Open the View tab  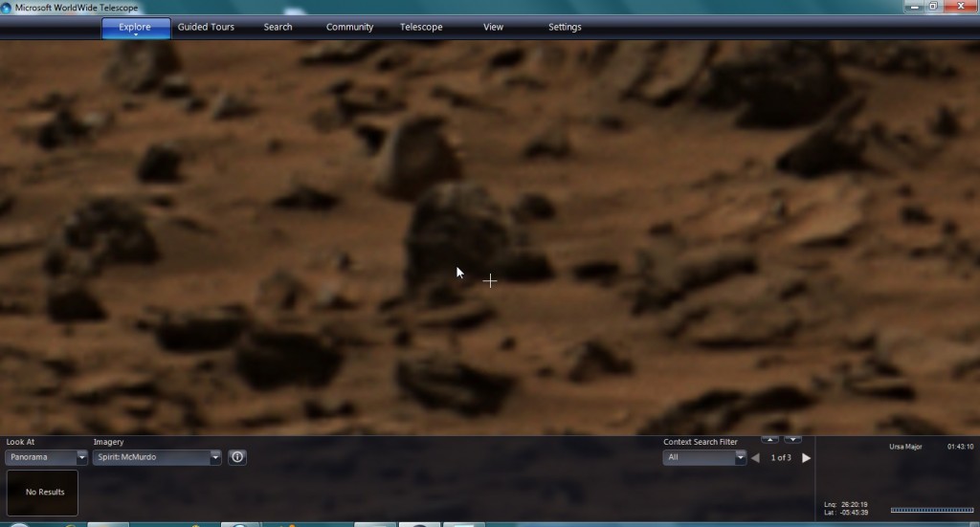click(493, 27)
